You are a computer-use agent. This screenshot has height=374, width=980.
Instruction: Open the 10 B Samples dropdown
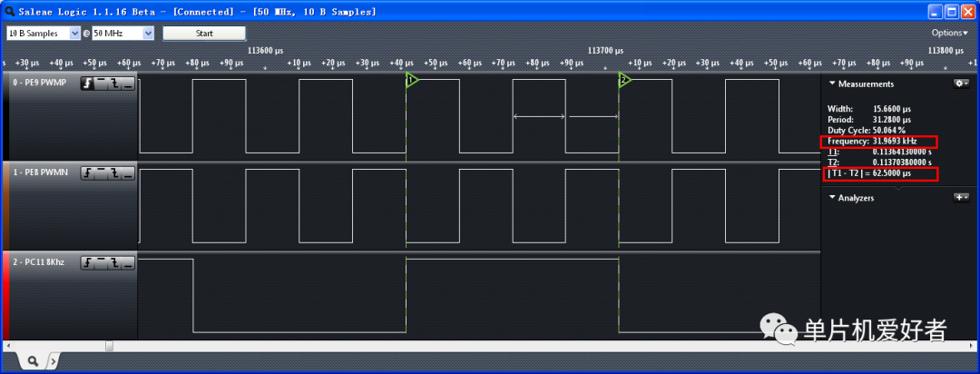coord(44,34)
